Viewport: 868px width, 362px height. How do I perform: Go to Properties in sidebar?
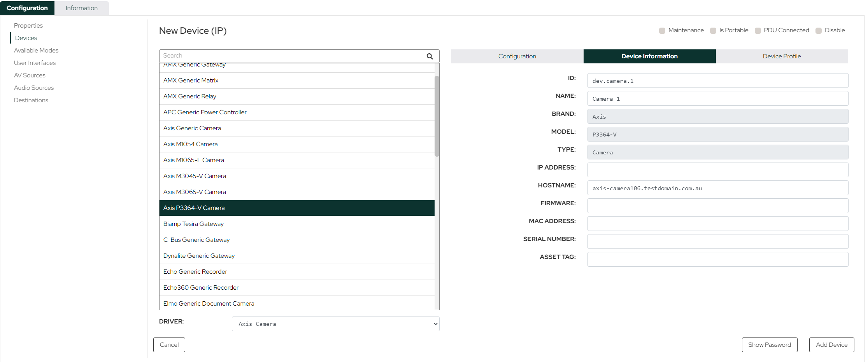pyautogui.click(x=28, y=26)
